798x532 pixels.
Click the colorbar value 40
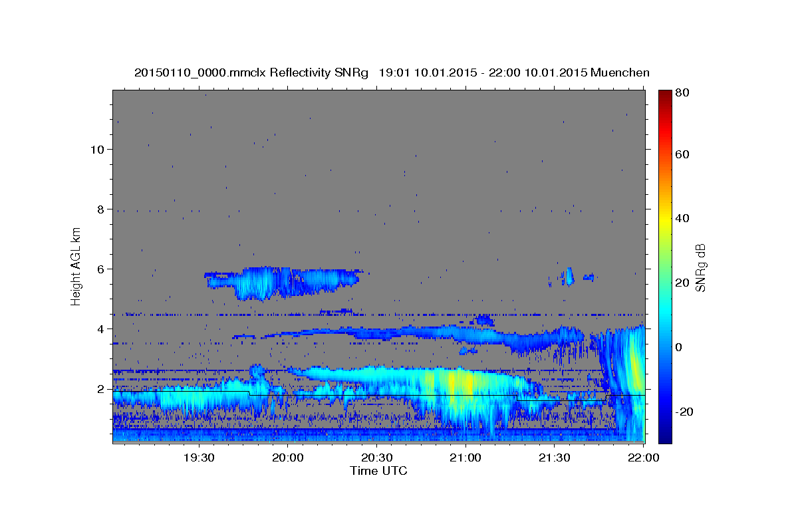tap(682, 218)
